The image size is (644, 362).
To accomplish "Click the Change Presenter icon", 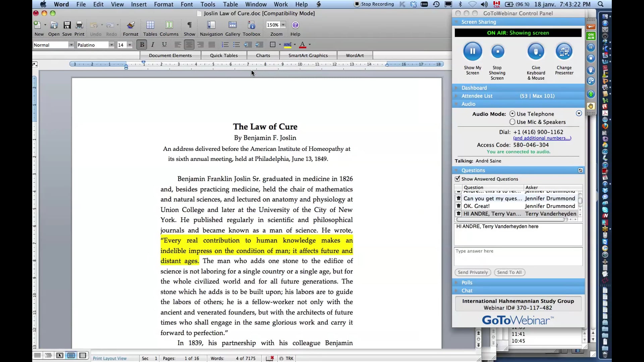I will click(x=564, y=52).
